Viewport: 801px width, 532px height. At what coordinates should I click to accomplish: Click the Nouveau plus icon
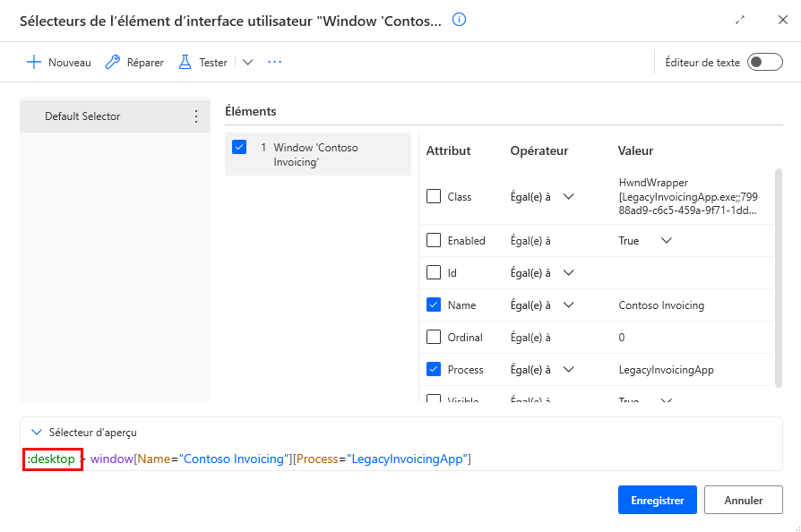click(x=34, y=62)
